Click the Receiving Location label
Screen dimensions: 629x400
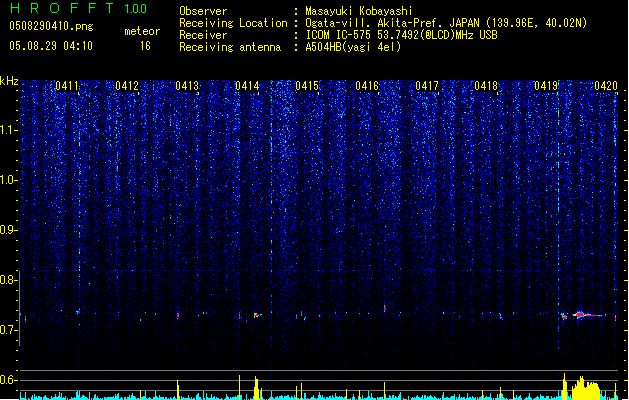click(x=233, y=23)
